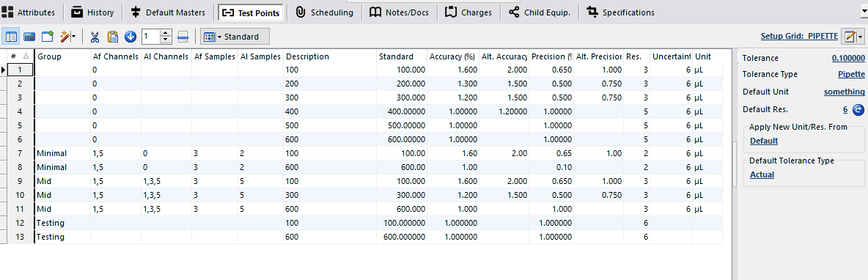Viewport: 868px width, 280px height.
Task: Open the History tab
Action: pos(92,12)
